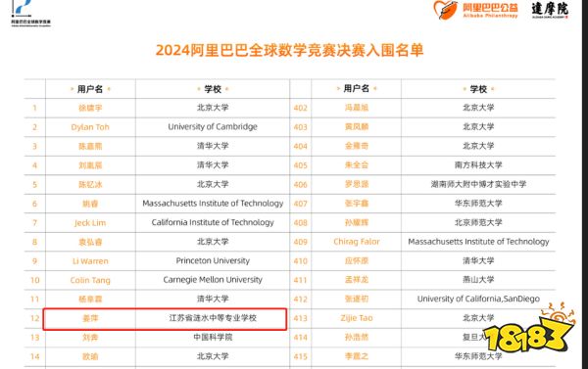The image size is (588, 369).
Task: Click 中国科学院 in row 13
Action: click(213, 337)
